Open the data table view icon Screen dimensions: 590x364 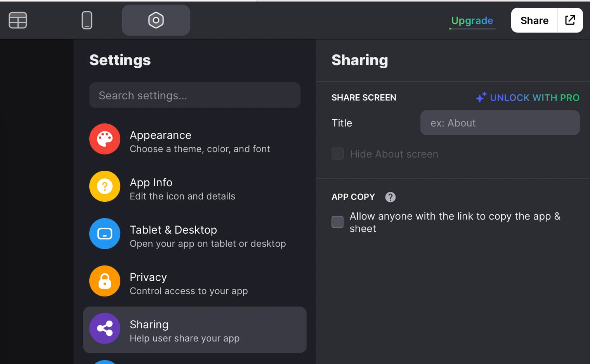point(18,20)
